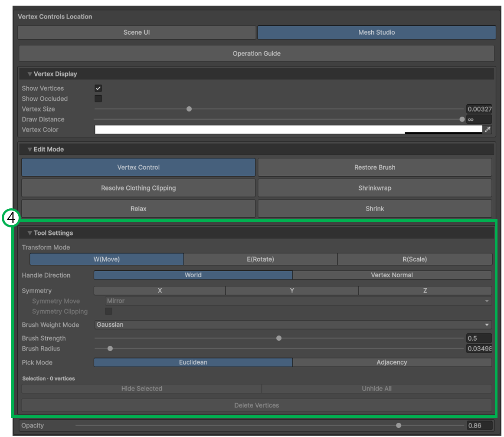Open the Operation Guide
This screenshot has height=437, width=504.
pos(256,53)
